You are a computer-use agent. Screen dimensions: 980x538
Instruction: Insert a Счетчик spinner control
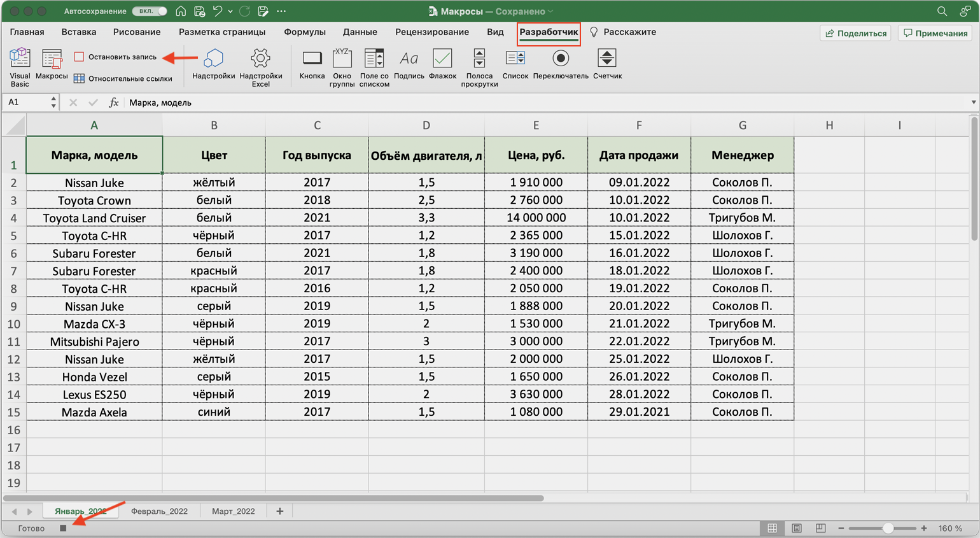click(607, 64)
